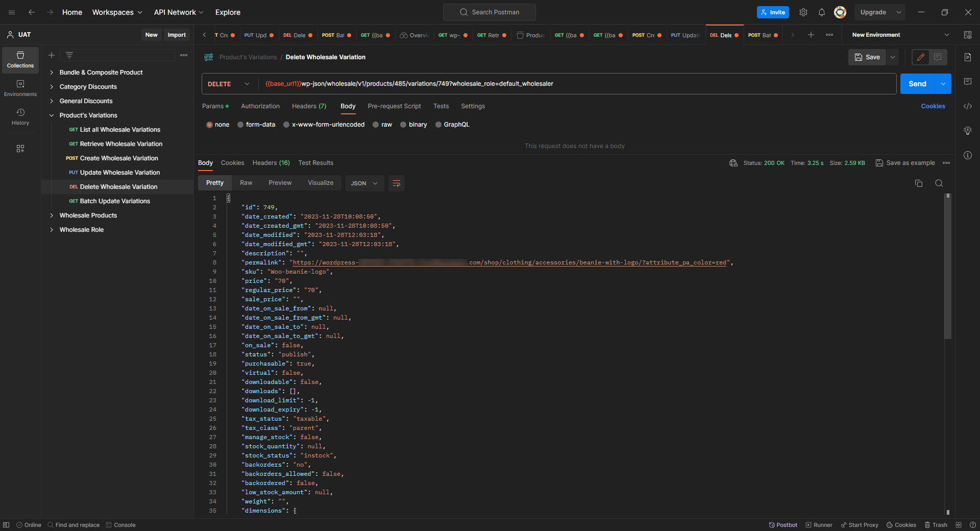980x531 pixels.
Task: Open Pre-request Script tab
Action: [394, 106]
